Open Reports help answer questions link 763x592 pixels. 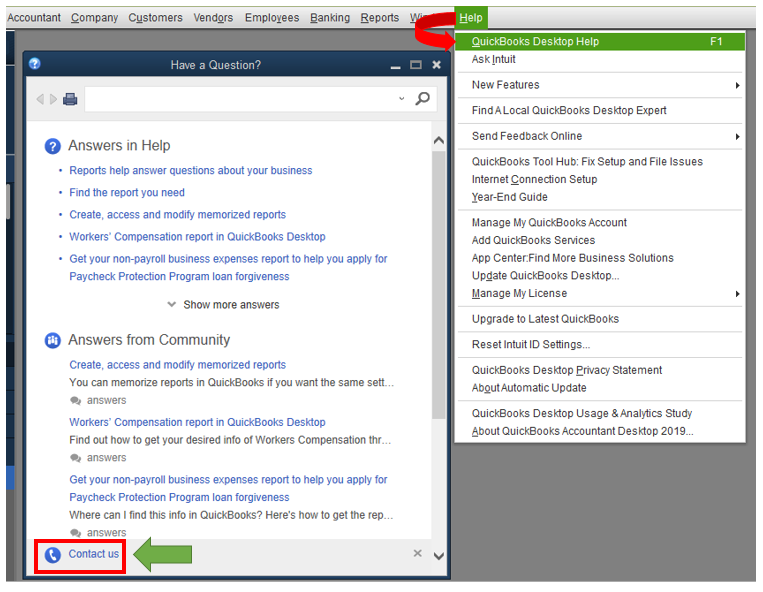[x=191, y=171]
